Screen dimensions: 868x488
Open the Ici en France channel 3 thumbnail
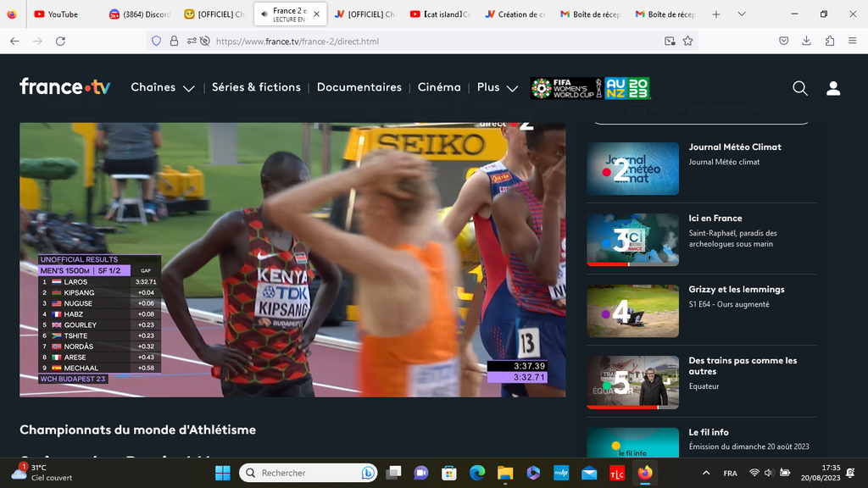[632, 240]
